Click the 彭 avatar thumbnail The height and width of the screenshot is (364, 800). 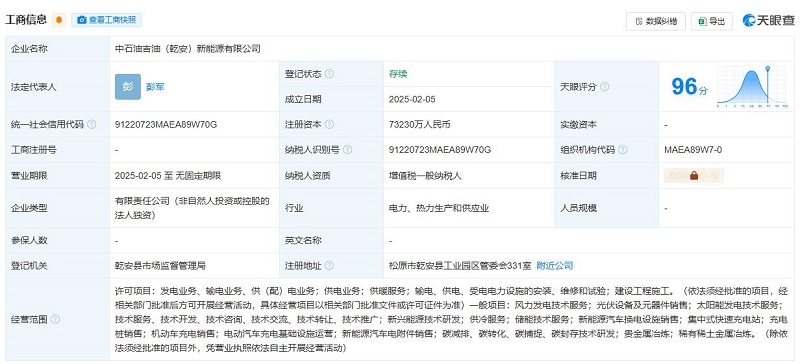(128, 87)
